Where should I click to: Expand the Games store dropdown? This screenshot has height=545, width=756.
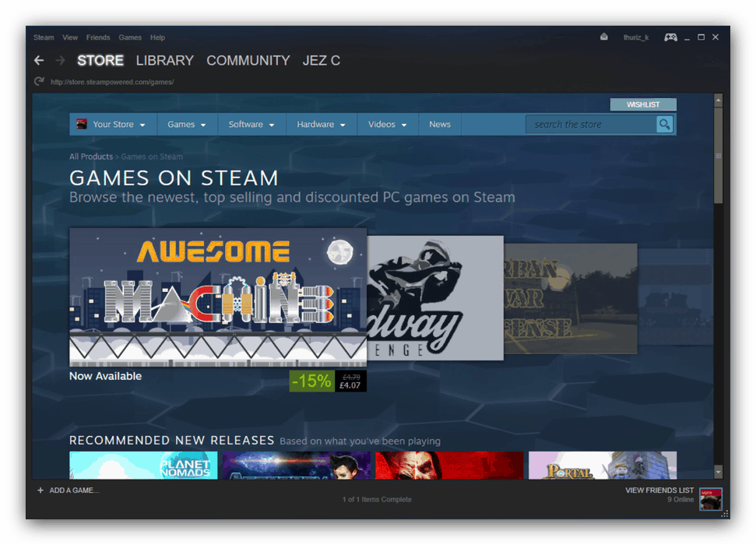[187, 125]
